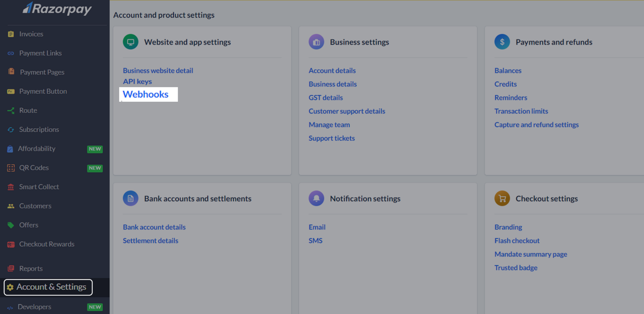Open Email notification settings
This screenshot has width=644, height=314.
(317, 227)
